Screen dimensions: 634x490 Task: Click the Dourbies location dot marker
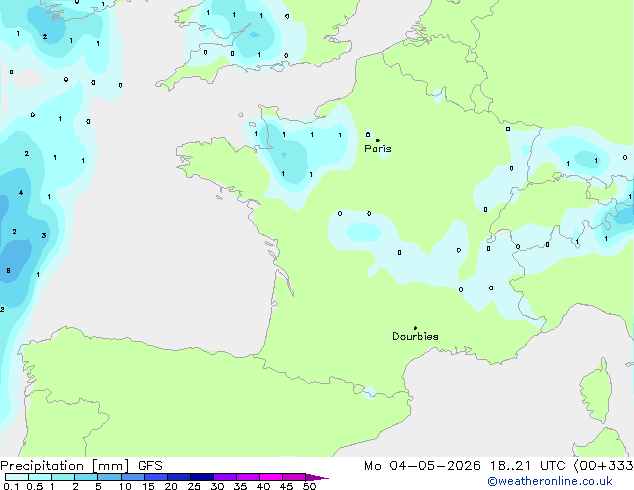(x=415, y=328)
